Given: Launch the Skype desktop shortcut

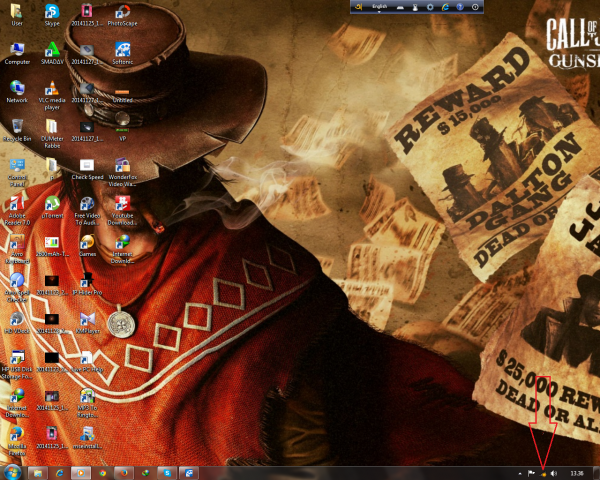Looking at the screenshot, I should point(52,15).
